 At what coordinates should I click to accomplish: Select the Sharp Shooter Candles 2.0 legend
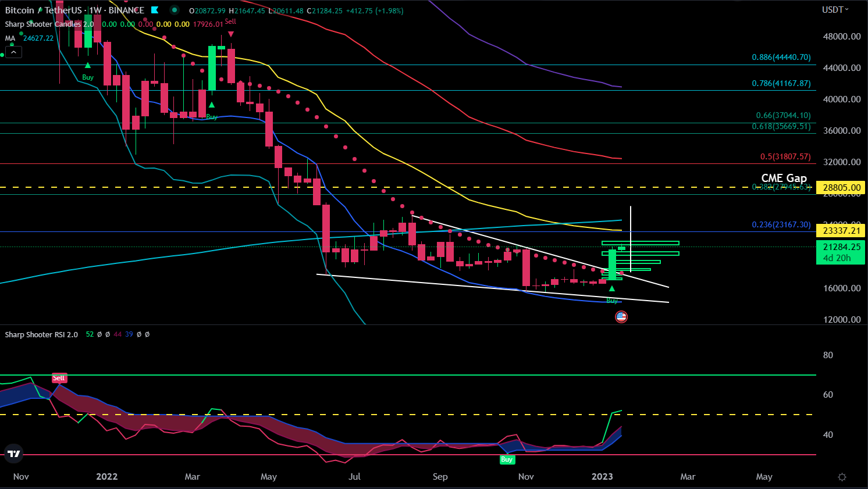pos(49,24)
